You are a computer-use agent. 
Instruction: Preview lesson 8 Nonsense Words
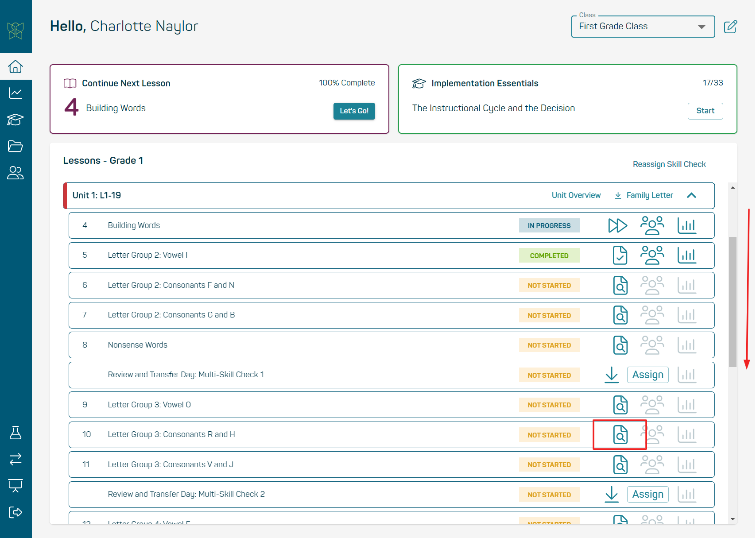pos(620,345)
